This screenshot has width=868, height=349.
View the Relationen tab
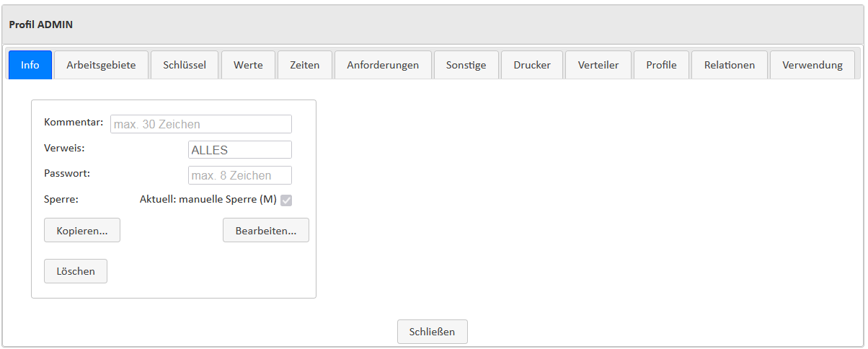730,65
